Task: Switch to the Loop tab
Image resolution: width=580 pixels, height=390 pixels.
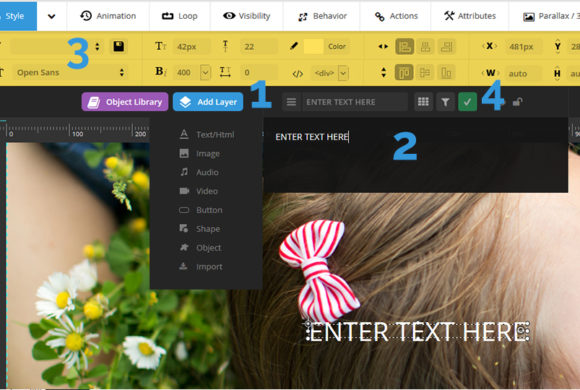Action: pos(179,16)
